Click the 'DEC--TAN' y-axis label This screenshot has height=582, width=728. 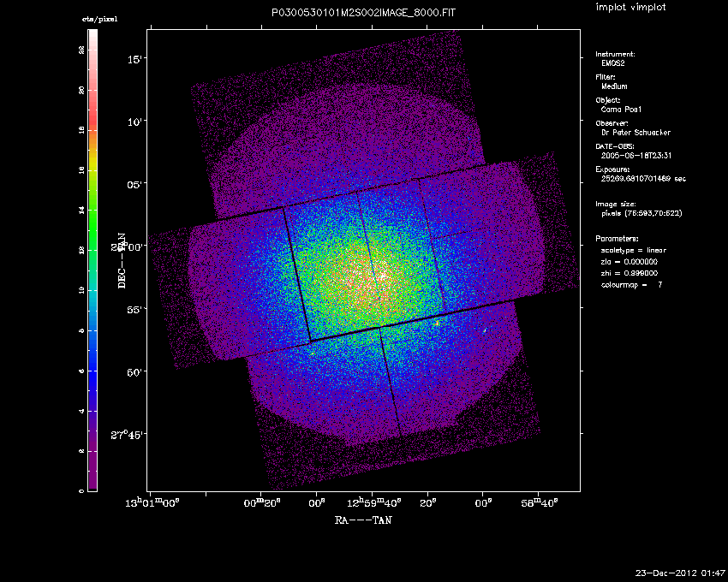click(x=122, y=260)
